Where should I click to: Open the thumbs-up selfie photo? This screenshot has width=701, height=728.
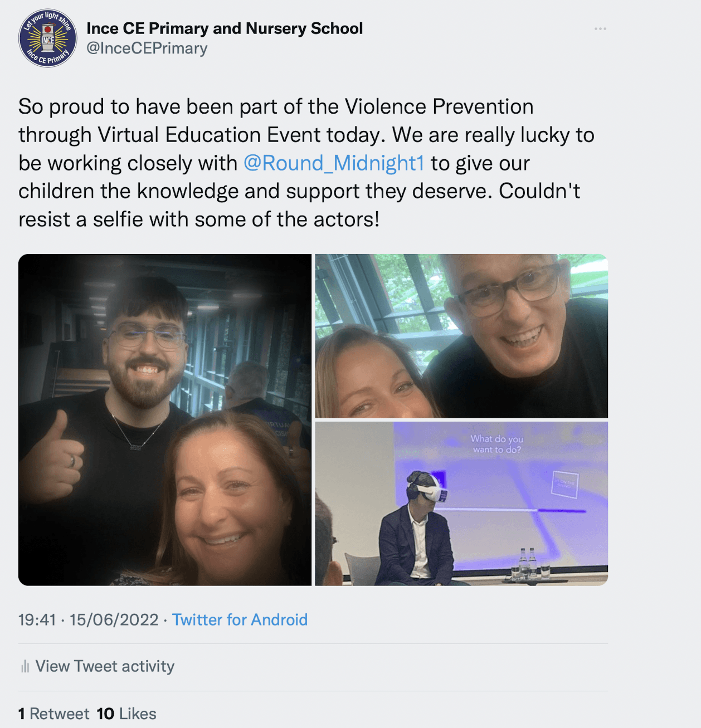(x=165, y=419)
